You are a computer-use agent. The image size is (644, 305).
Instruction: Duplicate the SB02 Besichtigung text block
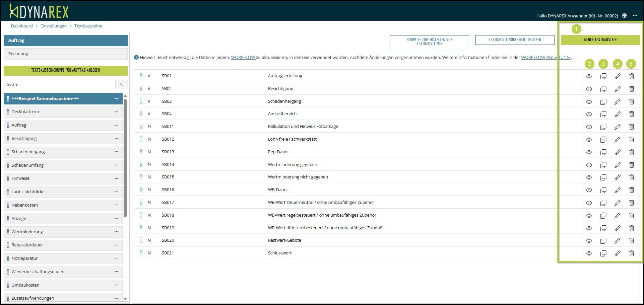[603, 89]
